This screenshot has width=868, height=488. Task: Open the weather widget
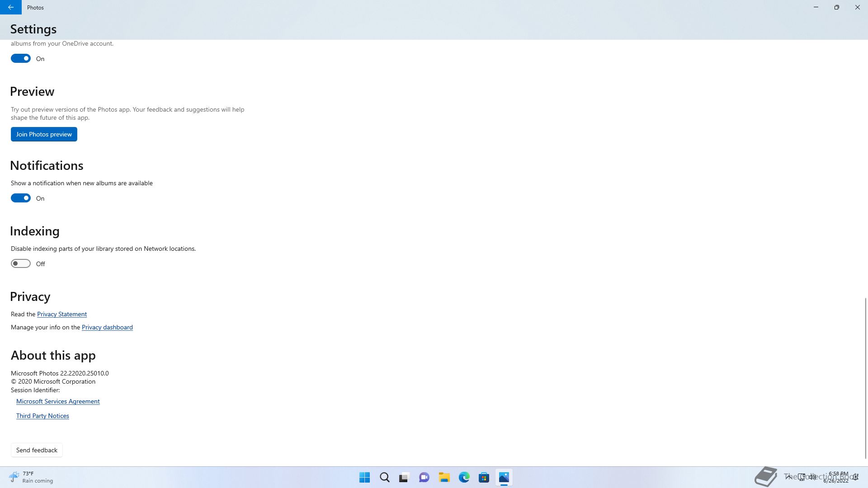31,477
